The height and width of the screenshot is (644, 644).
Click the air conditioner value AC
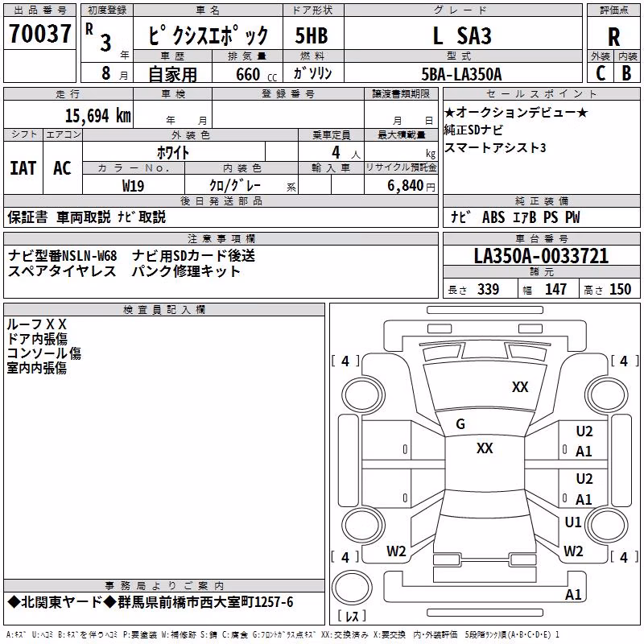coord(62,168)
